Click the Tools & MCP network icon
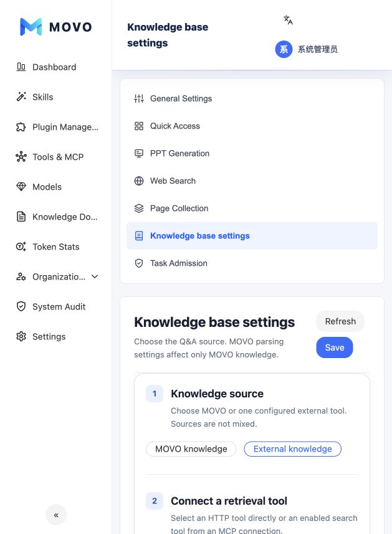 [x=21, y=157]
